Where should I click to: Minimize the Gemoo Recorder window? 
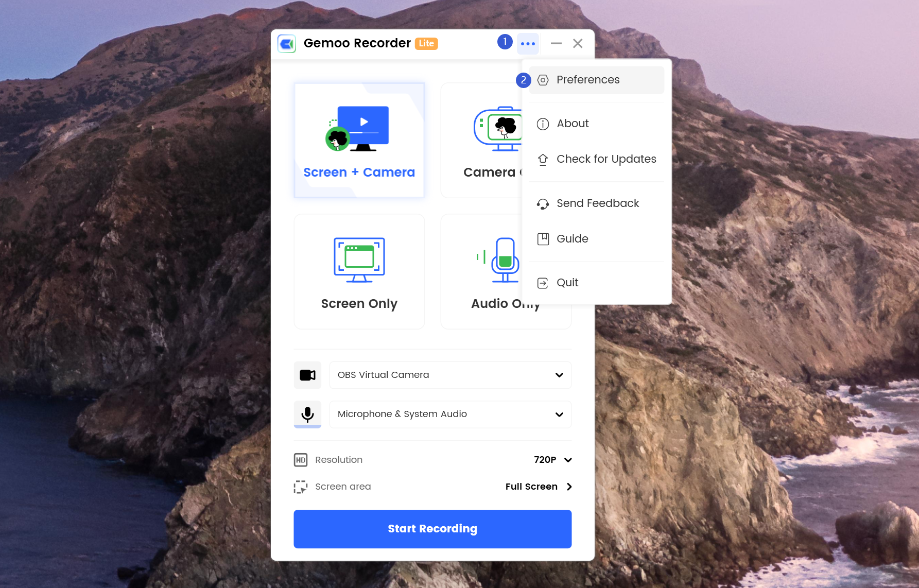556,44
